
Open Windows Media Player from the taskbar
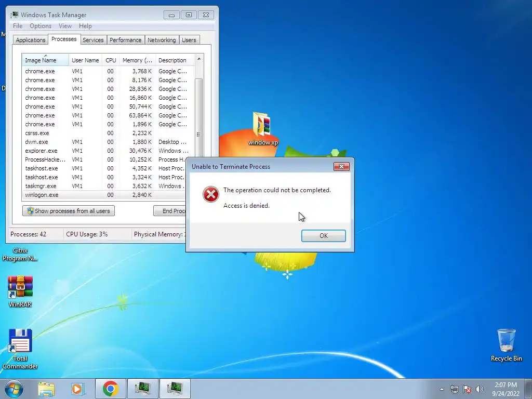[77, 389]
